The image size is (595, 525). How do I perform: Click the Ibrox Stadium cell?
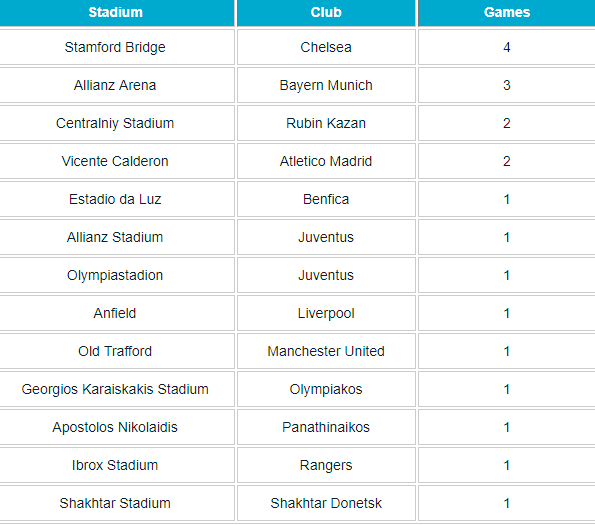click(117, 465)
